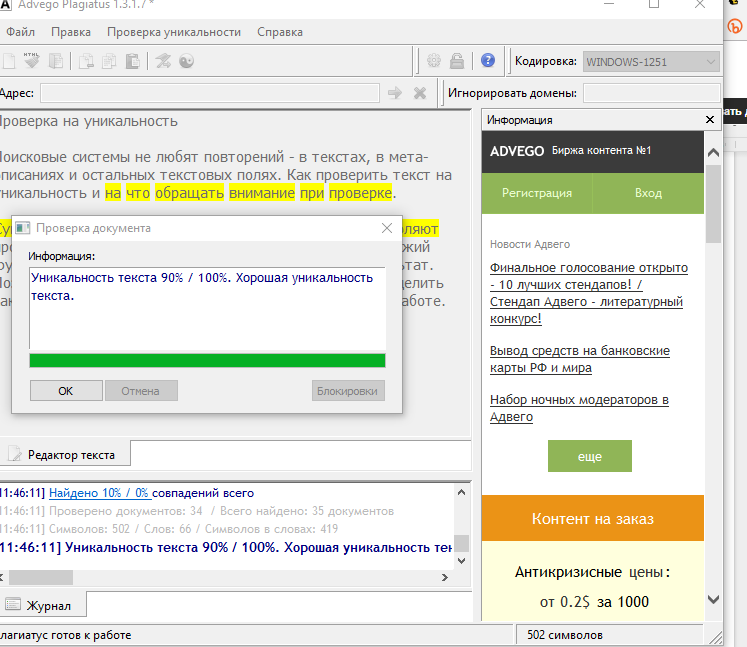Click the Вход tab in Advego panel
Viewport: 747px width, 647px height.
[x=648, y=193]
